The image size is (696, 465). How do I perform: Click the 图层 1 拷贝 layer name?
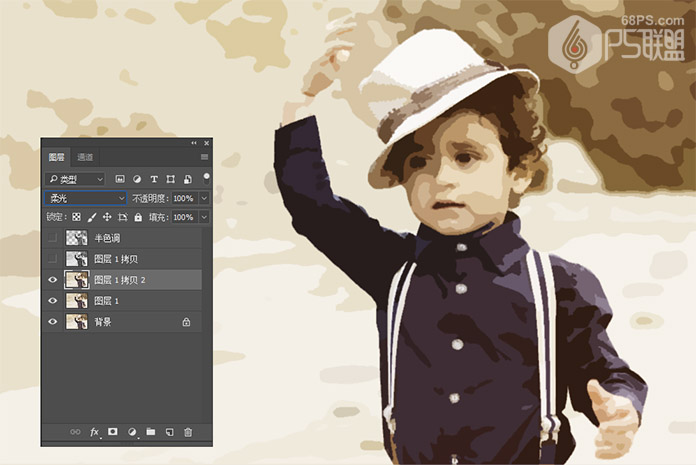tap(116, 259)
